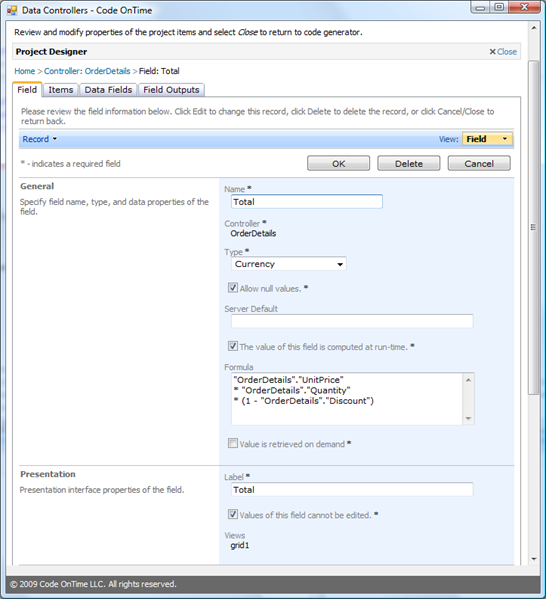Image resolution: width=546 pixels, height=599 pixels.
Task: Toggle Value is retrieved on demand checkbox
Action: (x=233, y=443)
